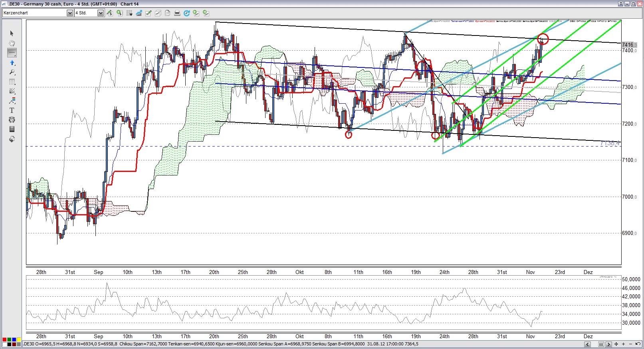Choose the line drawing tool
Screen dimensions: 644x349
[12, 53]
